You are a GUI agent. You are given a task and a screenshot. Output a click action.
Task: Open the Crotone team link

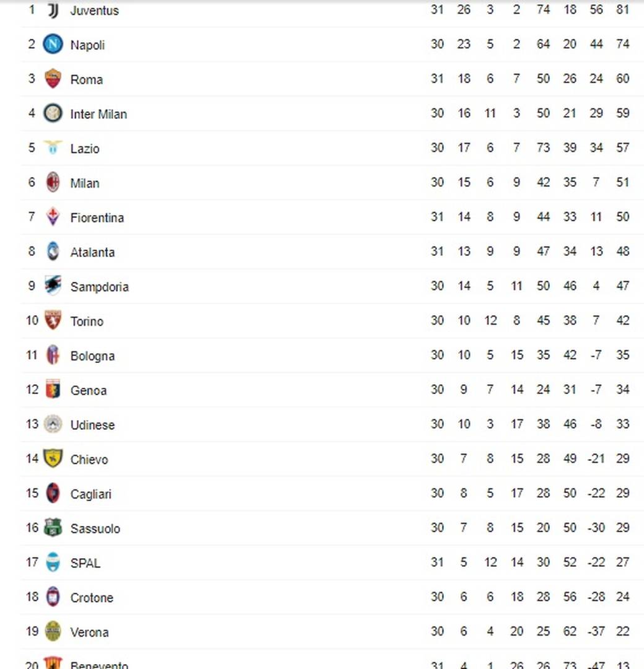click(x=92, y=598)
